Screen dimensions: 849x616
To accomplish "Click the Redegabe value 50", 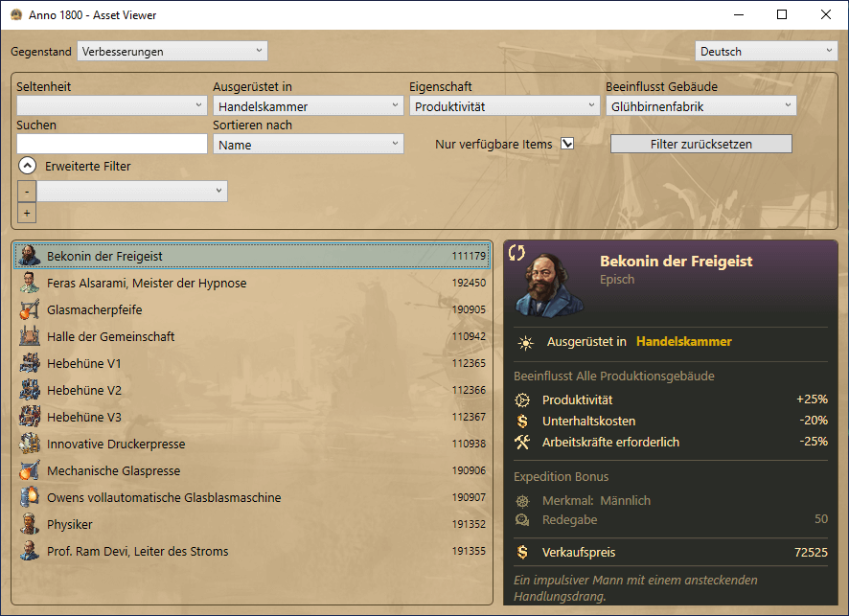I will click(821, 518).
